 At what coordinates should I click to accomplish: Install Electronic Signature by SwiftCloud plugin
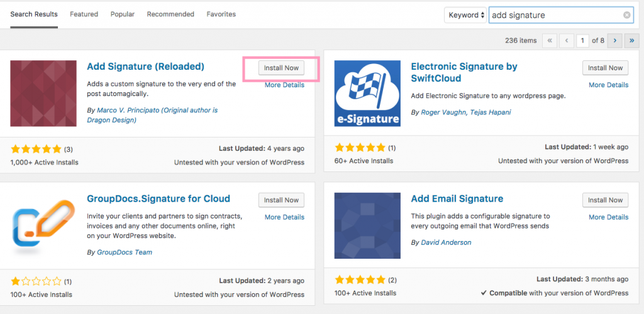pos(606,68)
